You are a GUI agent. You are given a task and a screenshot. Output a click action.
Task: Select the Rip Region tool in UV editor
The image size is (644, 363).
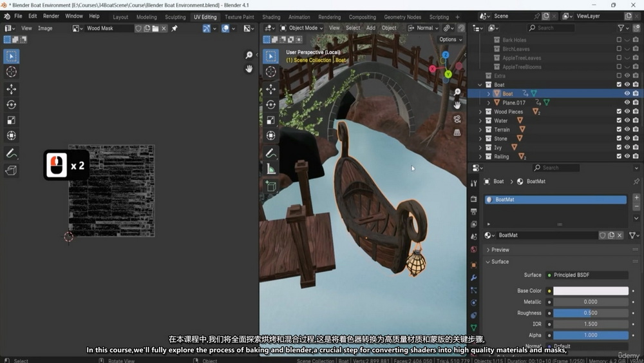(11, 170)
